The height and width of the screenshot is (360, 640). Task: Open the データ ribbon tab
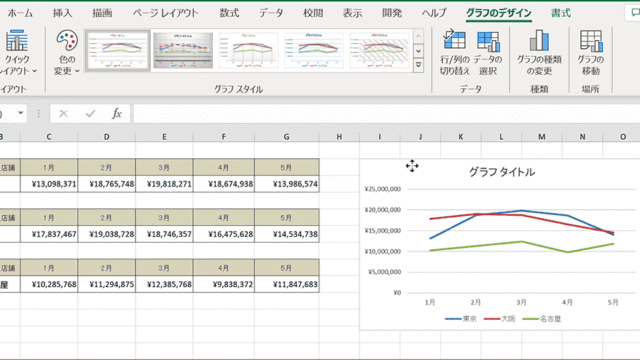(x=271, y=13)
